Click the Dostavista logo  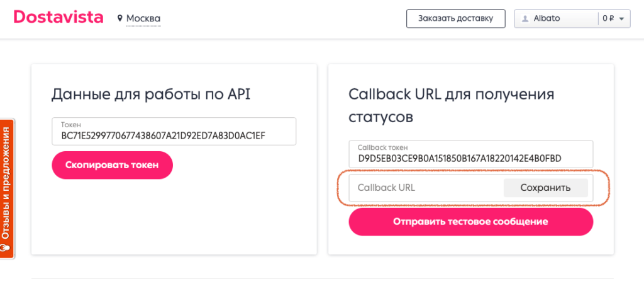(58, 18)
